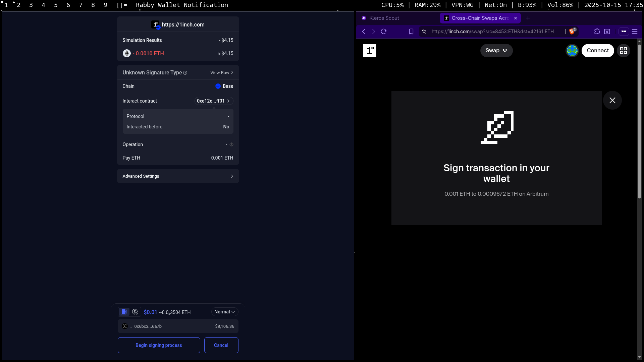This screenshot has width=644, height=362.
Task: Select the gas pump fee mode
Action: click(x=124, y=312)
